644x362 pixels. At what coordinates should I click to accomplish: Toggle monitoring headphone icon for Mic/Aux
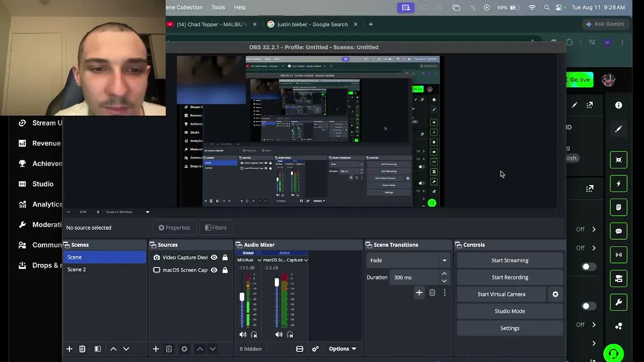(x=254, y=335)
